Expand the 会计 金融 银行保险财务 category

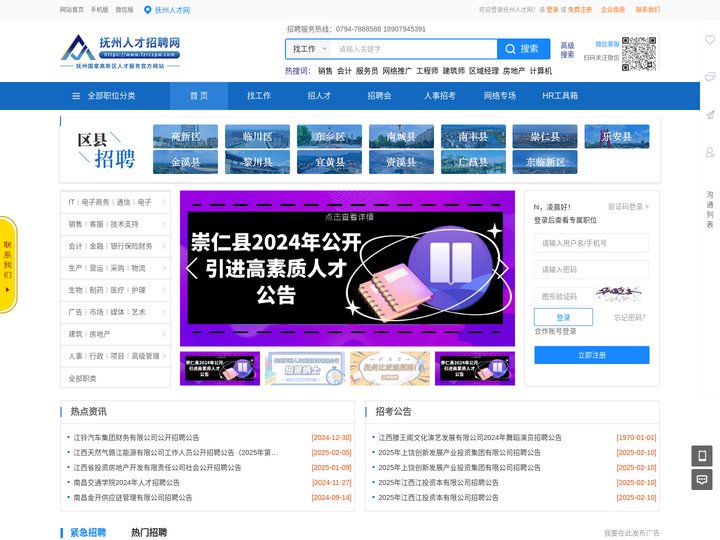point(115,246)
